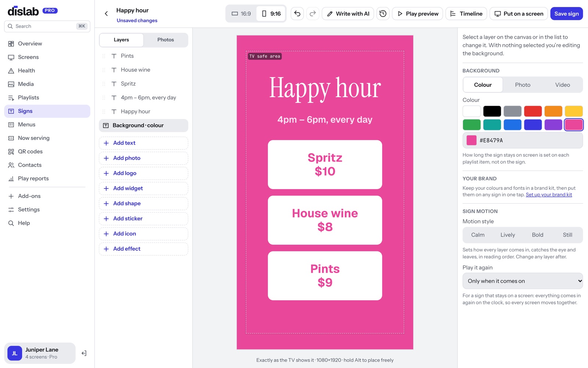Set motion style to Lively
Screen dimensions: 588x368
(508, 235)
